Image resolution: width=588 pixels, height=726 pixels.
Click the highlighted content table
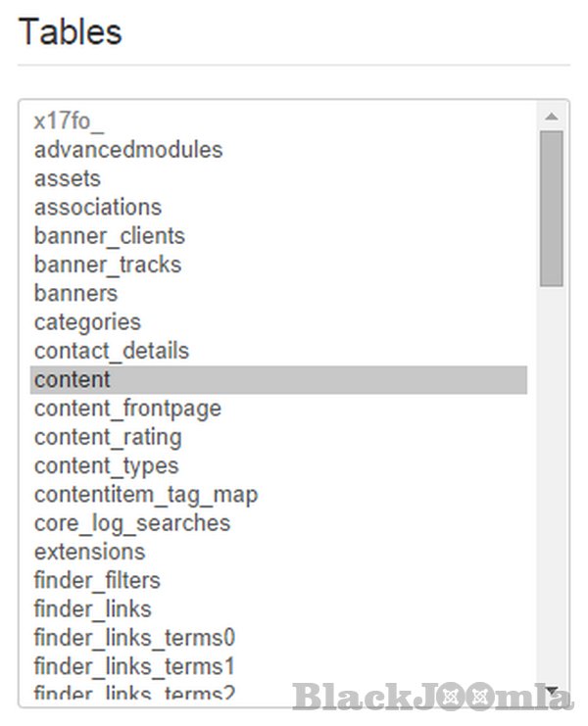pyautogui.click(x=73, y=379)
